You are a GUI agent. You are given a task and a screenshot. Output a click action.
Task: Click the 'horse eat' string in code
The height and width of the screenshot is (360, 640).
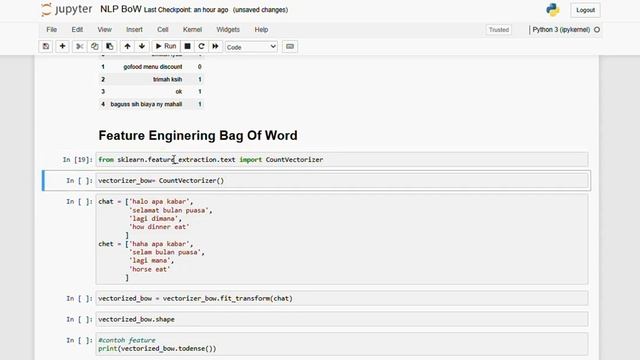click(x=149, y=269)
